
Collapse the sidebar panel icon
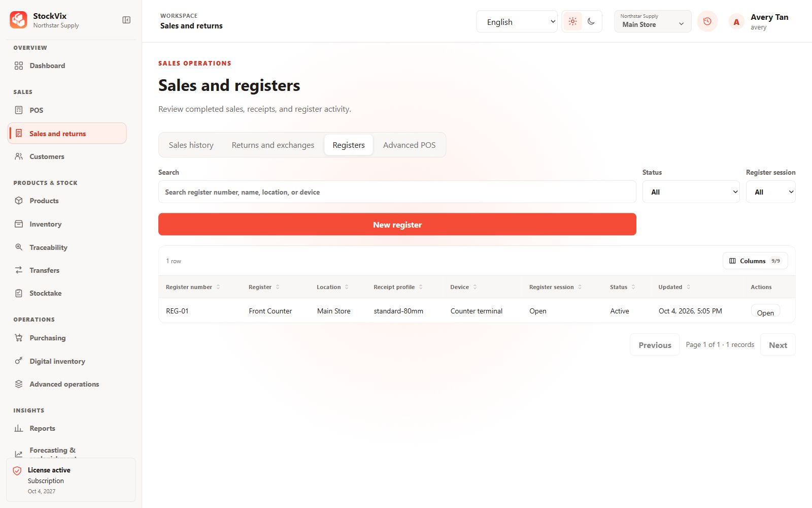[126, 20]
